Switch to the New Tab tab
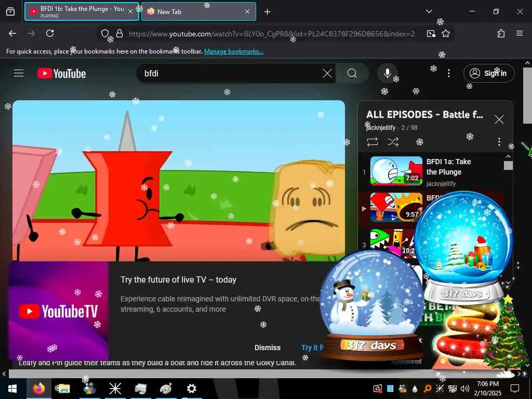The width and height of the screenshot is (532, 399). click(x=198, y=11)
